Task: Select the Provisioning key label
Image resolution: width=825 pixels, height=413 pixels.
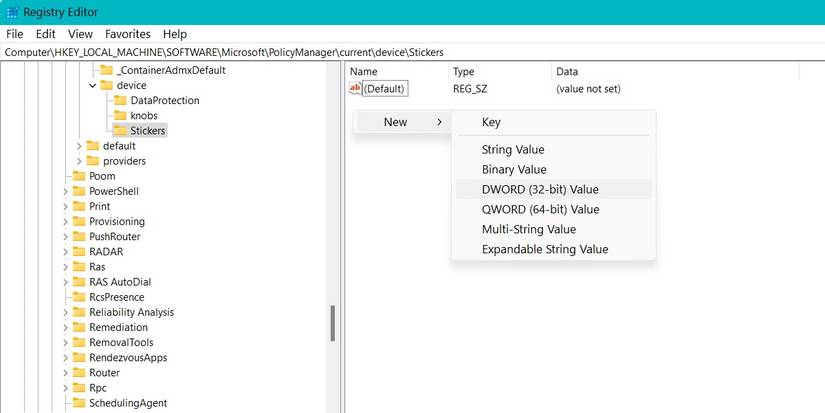Action: pyautogui.click(x=117, y=222)
